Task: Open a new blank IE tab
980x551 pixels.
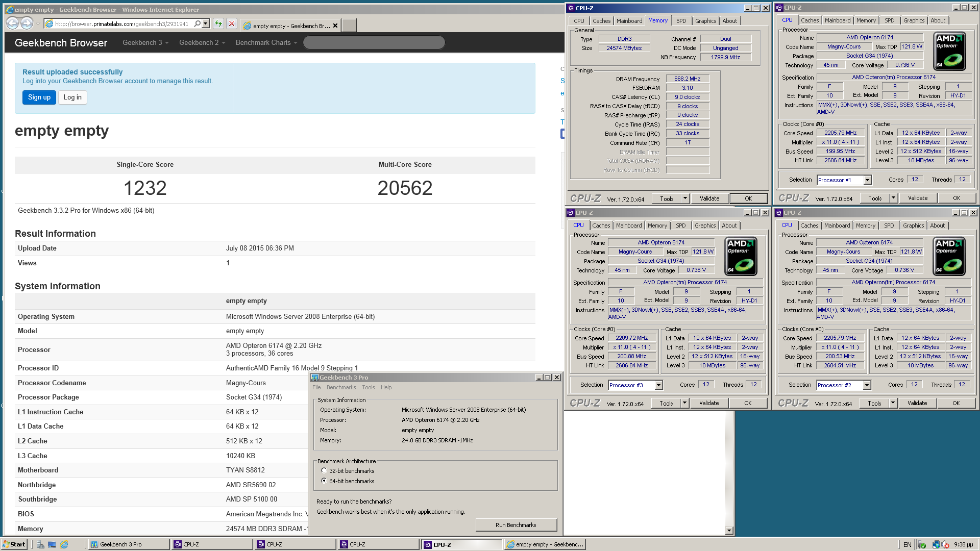Action: pyautogui.click(x=349, y=25)
